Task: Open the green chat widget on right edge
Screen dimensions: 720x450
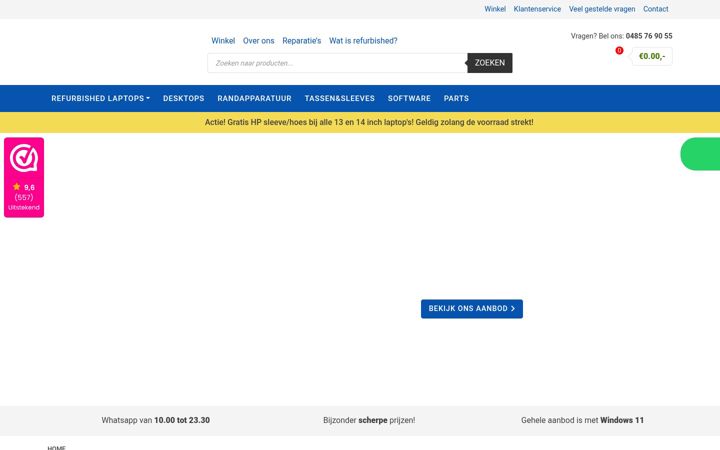Action: (700, 154)
